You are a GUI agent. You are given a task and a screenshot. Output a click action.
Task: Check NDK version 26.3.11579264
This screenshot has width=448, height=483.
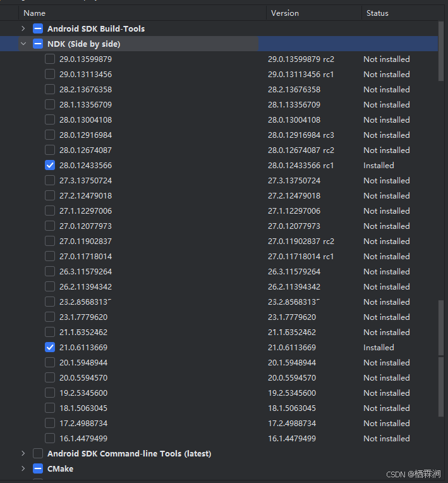pyautogui.click(x=50, y=271)
